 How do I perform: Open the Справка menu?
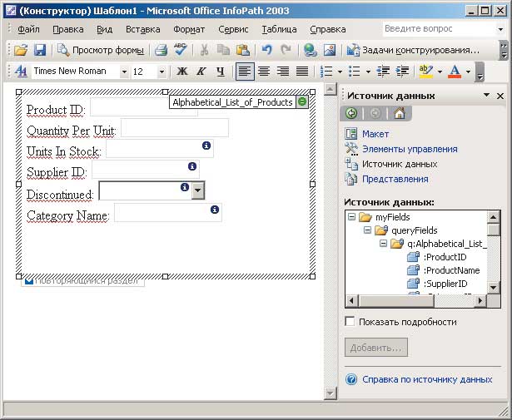click(328, 29)
